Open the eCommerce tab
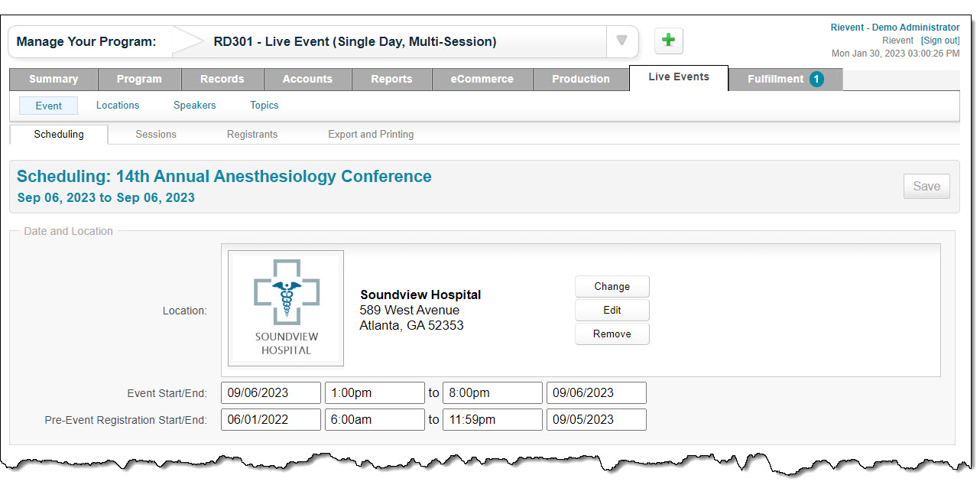Screen dimensions: 980x485 pos(482,79)
